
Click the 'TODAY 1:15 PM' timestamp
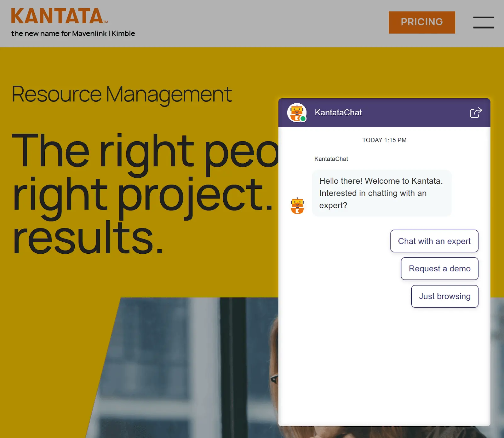[x=384, y=140]
